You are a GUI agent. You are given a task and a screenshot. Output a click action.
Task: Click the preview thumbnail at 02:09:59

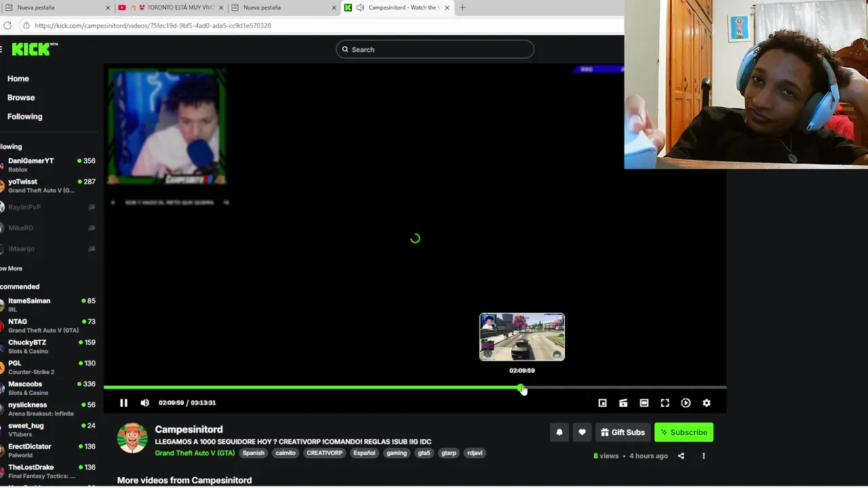(x=522, y=337)
